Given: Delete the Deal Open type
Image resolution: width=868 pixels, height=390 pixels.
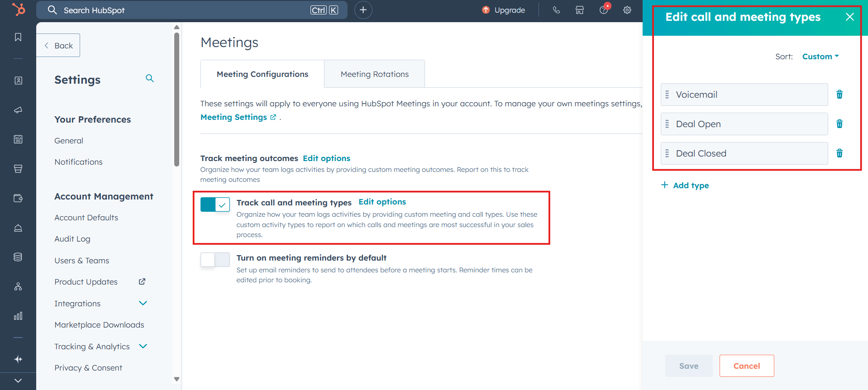Looking at the screenshot, I should pyautogui.click(x=839, y=124).
